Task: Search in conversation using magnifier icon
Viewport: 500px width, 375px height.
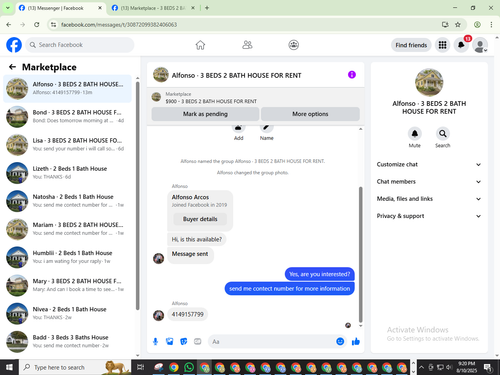Action: pyautogui.click(x=442, y=134)
